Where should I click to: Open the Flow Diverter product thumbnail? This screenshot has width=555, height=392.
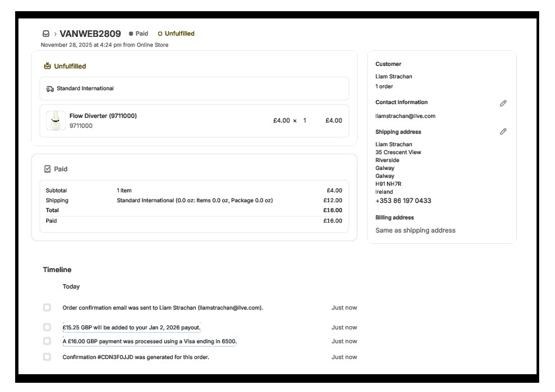[x=55, y=121]
